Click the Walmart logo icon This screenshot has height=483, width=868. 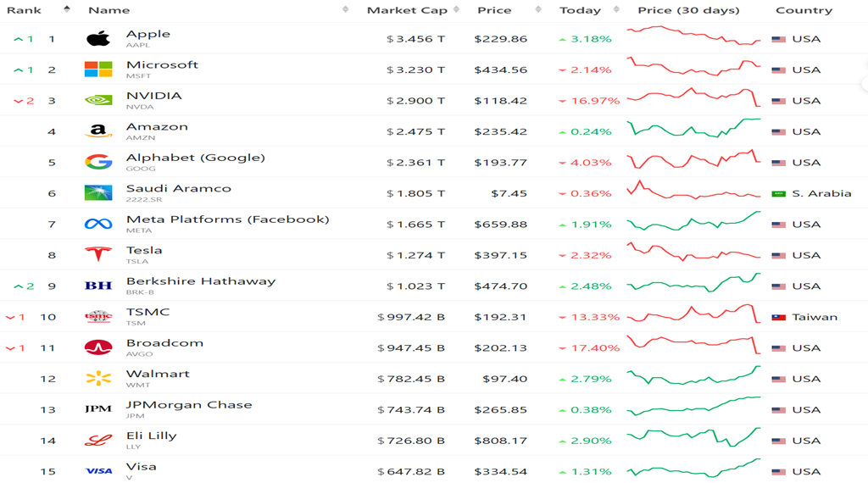pyautogui.click(x=98, y=379)
